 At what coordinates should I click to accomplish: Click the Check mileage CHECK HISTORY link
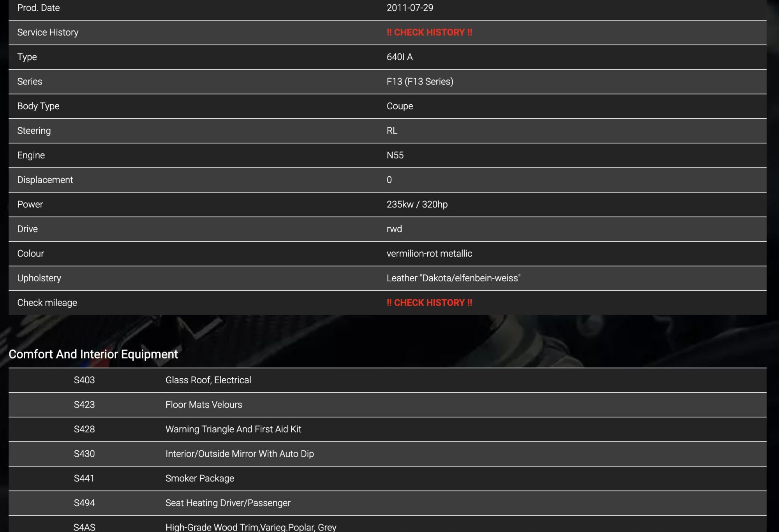(429, 303)
